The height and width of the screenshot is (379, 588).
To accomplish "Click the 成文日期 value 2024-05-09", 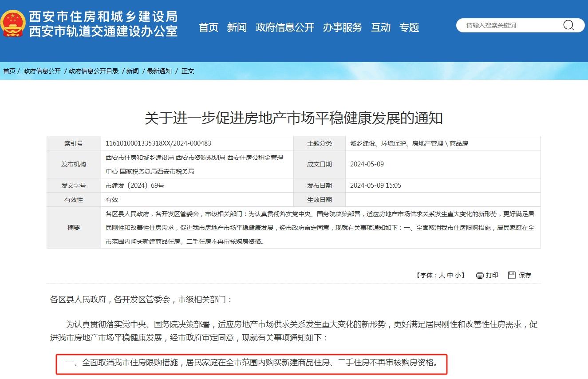I will 367,164.
